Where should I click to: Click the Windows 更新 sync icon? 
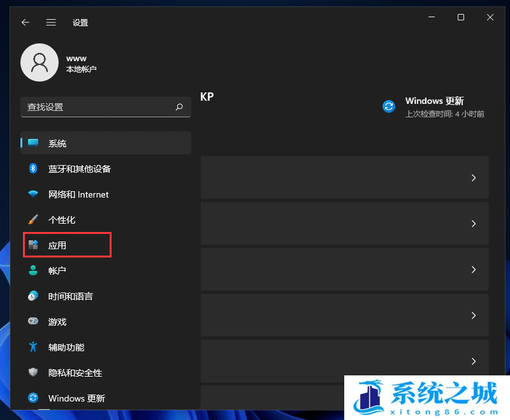coord(33,398)
